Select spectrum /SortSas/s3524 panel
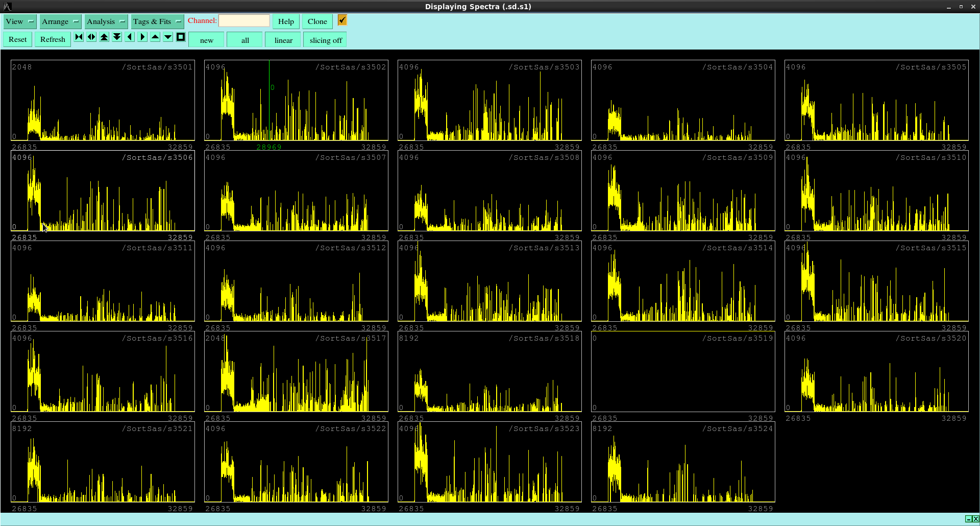This screenshot has height=526, width=980. (683, 462)
